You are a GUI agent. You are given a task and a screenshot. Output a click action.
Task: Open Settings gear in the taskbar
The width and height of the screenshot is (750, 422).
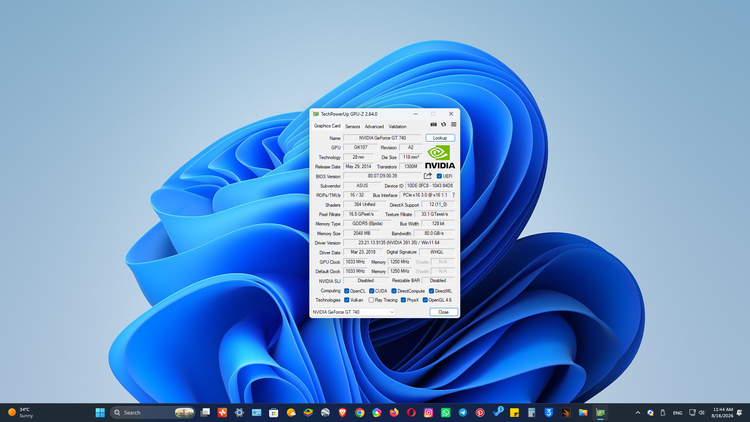click(239, 412)
